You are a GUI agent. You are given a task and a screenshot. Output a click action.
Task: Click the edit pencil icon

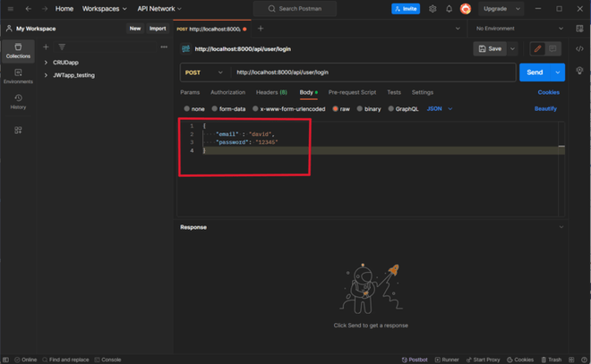click(x=537, y=48)
